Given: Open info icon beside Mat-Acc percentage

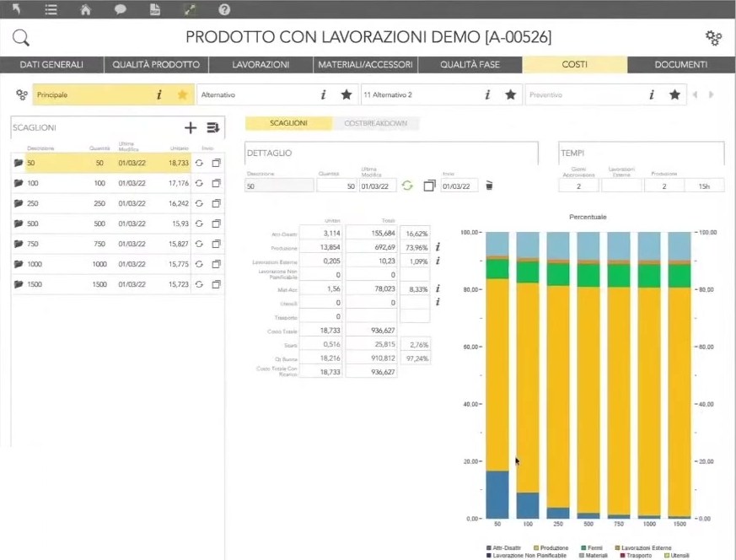Looking at the screenshot, I should tap(438, 288).
